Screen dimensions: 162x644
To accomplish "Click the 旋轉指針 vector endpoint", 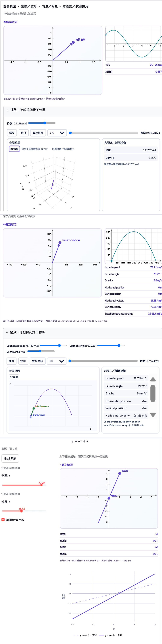I will click(73, 42).
